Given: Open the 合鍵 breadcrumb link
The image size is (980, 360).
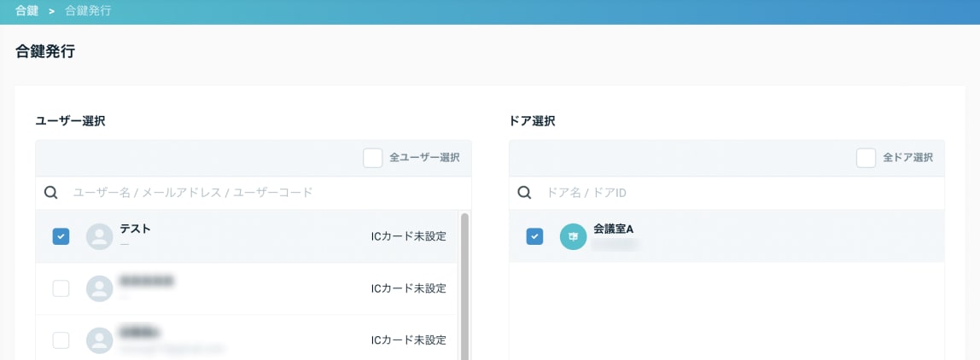Looking at the screenshot, I should point(26,10).
